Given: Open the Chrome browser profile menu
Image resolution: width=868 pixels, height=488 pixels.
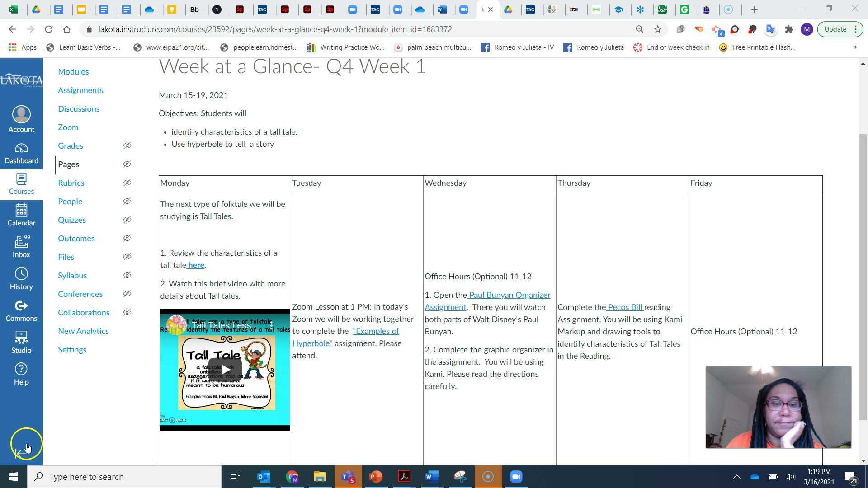Looking at the screenshot, I should [807, 29].
